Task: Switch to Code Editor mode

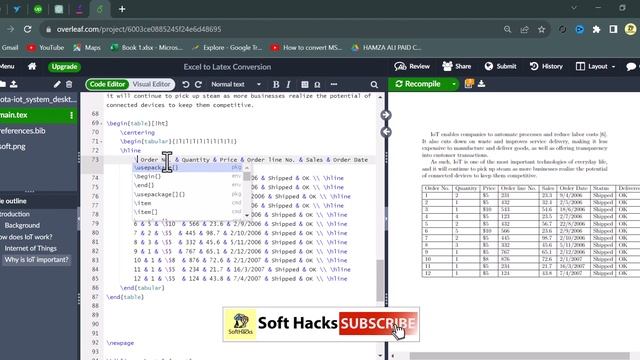Action: pos(107,84)
